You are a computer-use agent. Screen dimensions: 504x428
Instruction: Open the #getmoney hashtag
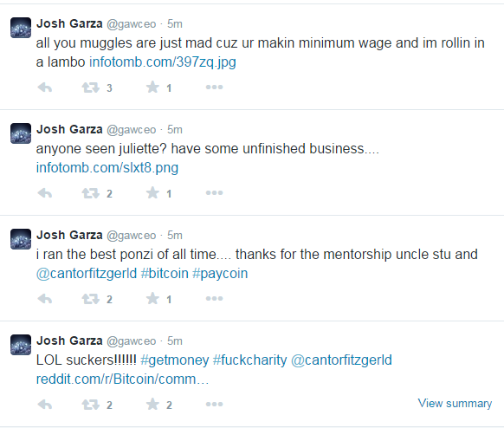coord(175,360)
